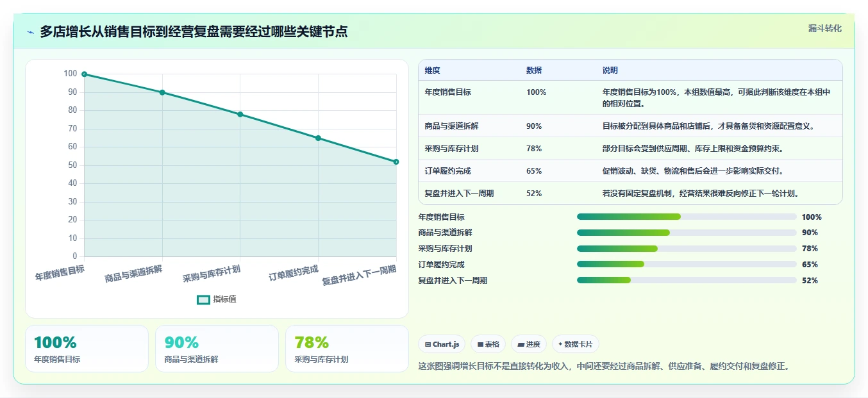
Task: Open the 78% 采购与库存计划 data card
Action: coord(347,349)
